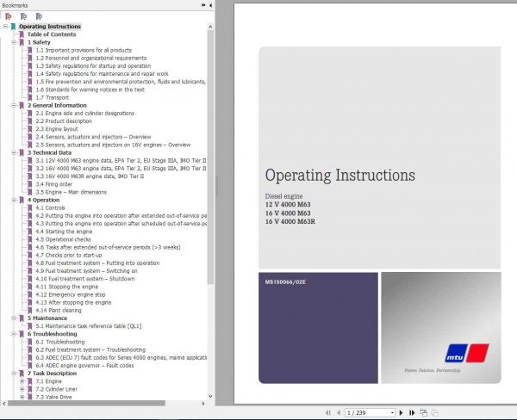Go to the previous page arrow
Screen dimensions: 517x420
[x=339, y=413]
